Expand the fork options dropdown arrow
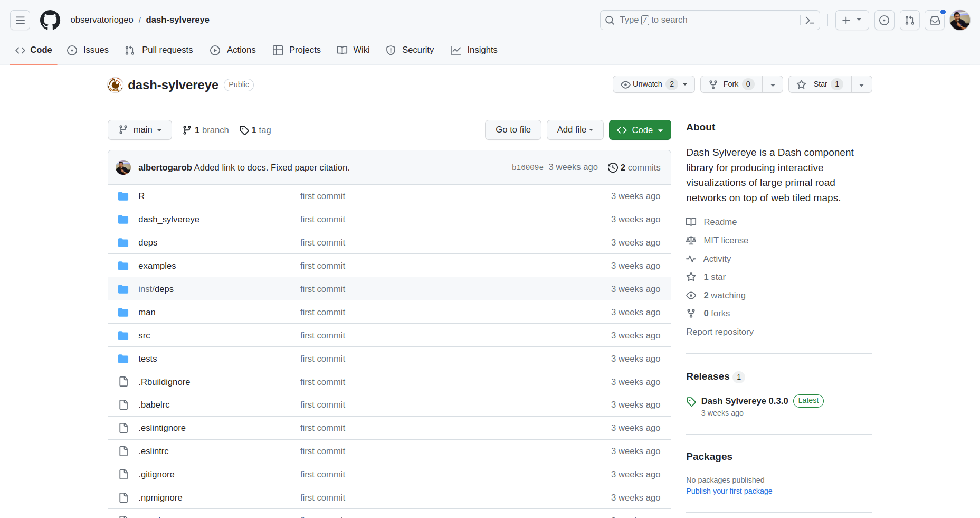This screenshot has height=518, width=980. (773, 84)
